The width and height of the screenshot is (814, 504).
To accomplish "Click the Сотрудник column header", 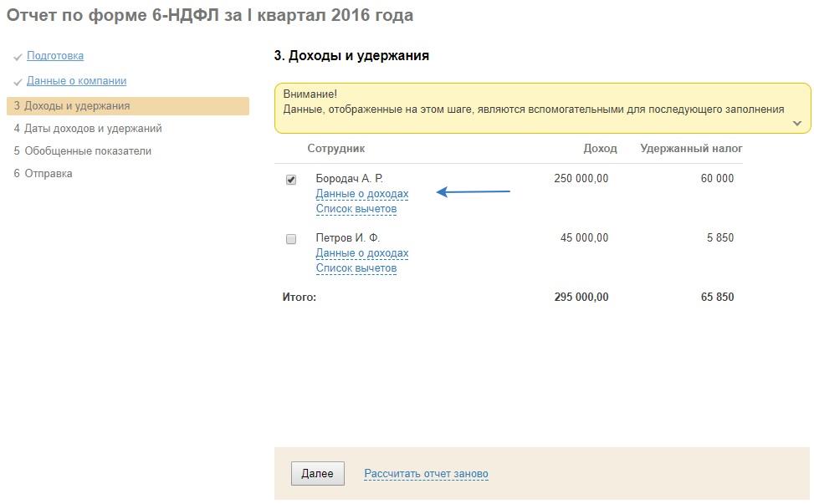I will 336,149.
